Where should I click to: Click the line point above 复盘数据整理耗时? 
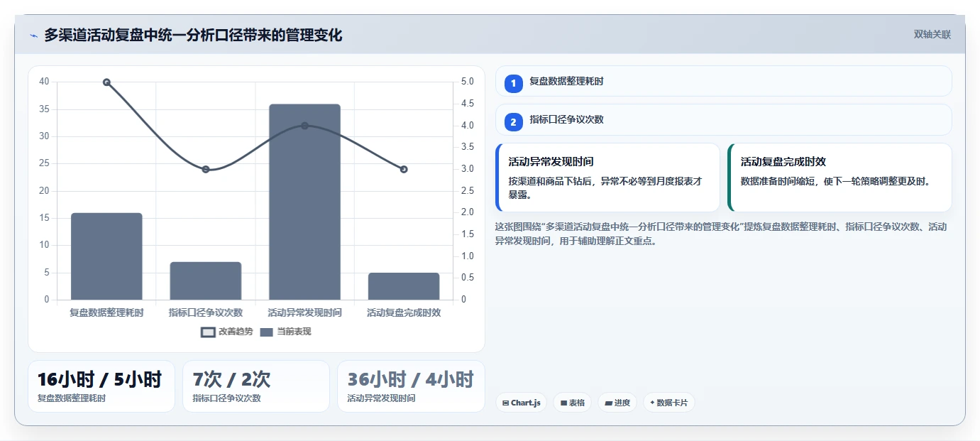tap(106, 82)
